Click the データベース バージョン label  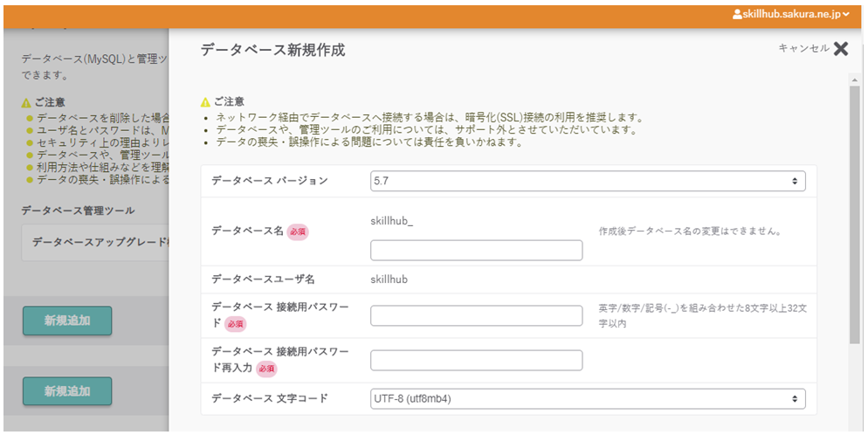(270, 181)
